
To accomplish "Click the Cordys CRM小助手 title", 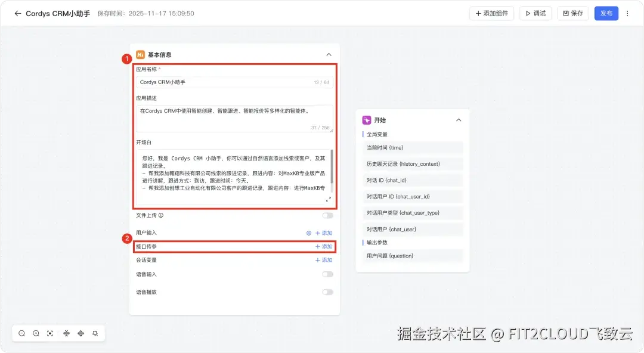I will pos(58,14).
